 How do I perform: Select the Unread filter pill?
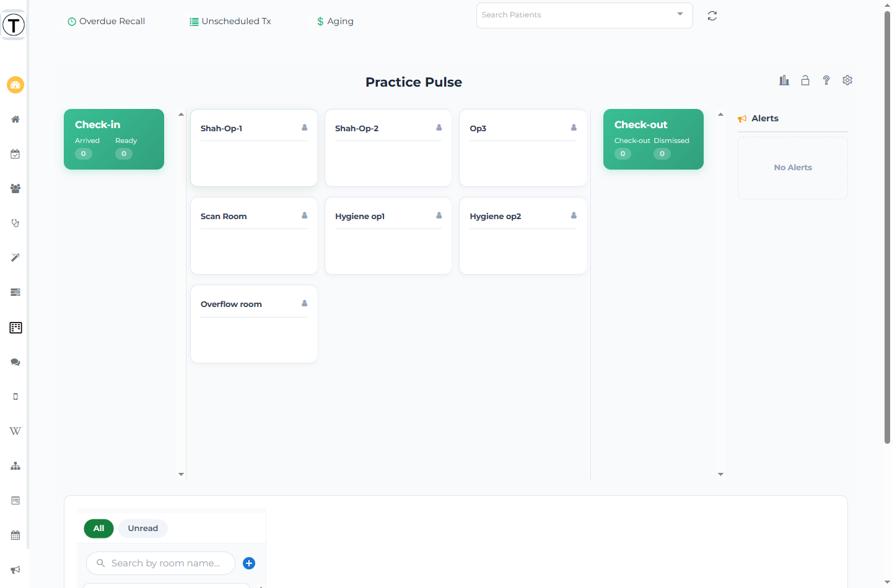click(143, 529)
